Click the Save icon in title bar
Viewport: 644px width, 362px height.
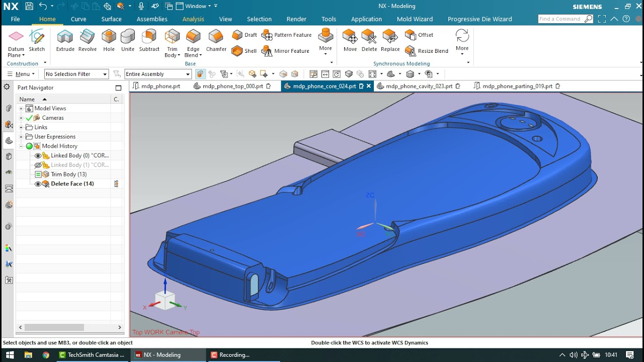click(x=29, y=6)
